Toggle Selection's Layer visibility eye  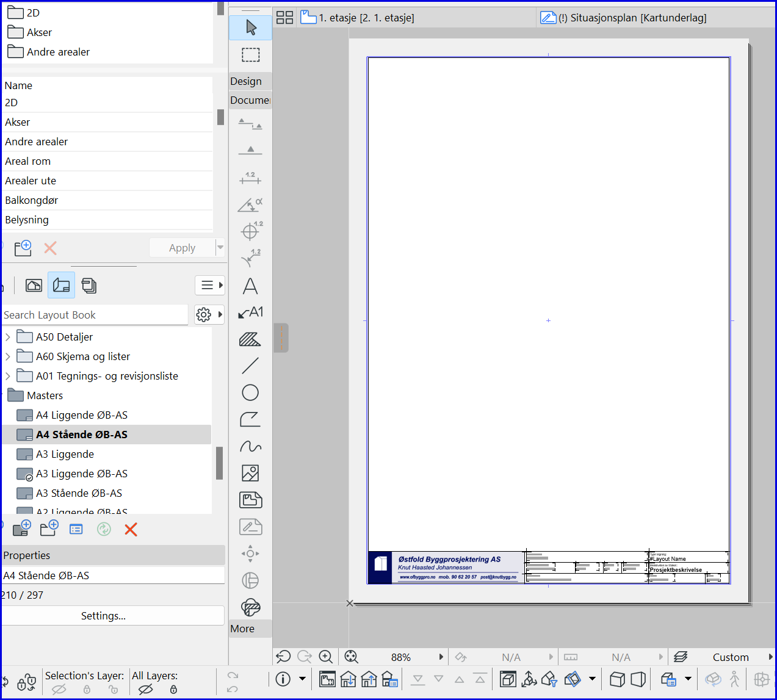(x=59, y=690)
